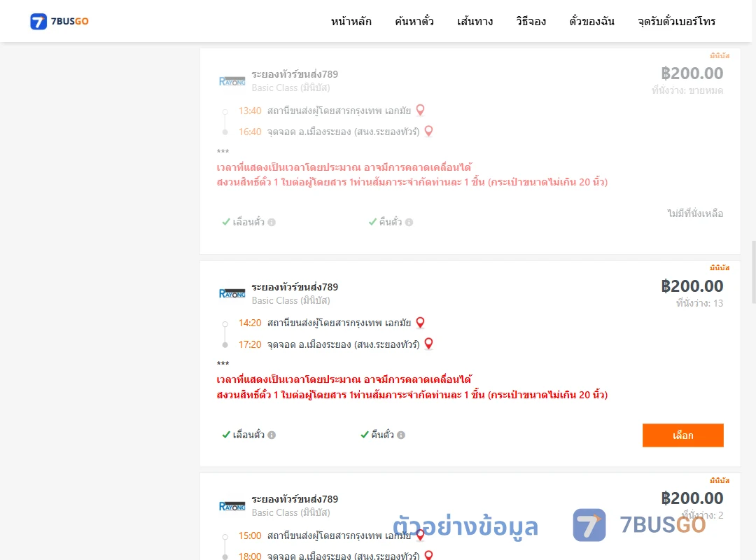
Task: Click ที่นั่งว่าง: 13 seat count
Action: 699,303
